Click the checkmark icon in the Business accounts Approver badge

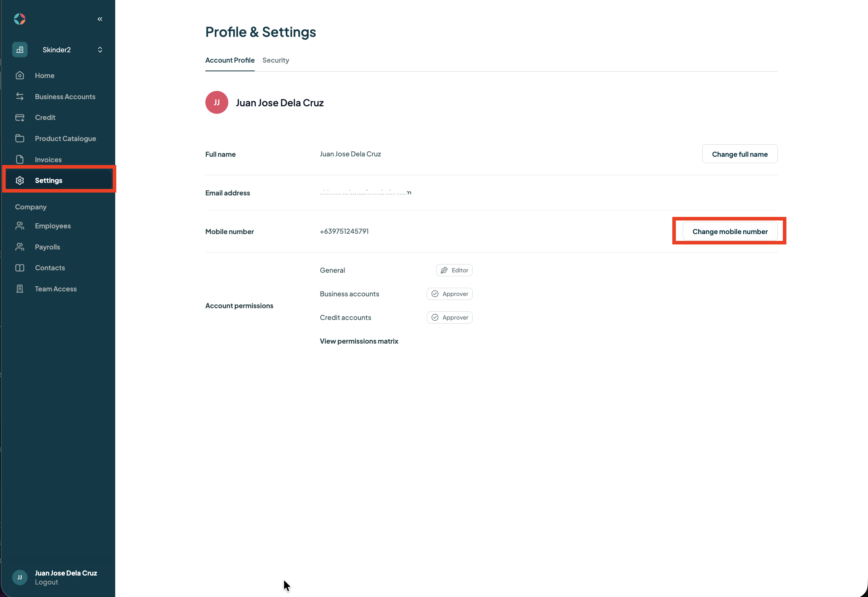click(x=435, y=294)
